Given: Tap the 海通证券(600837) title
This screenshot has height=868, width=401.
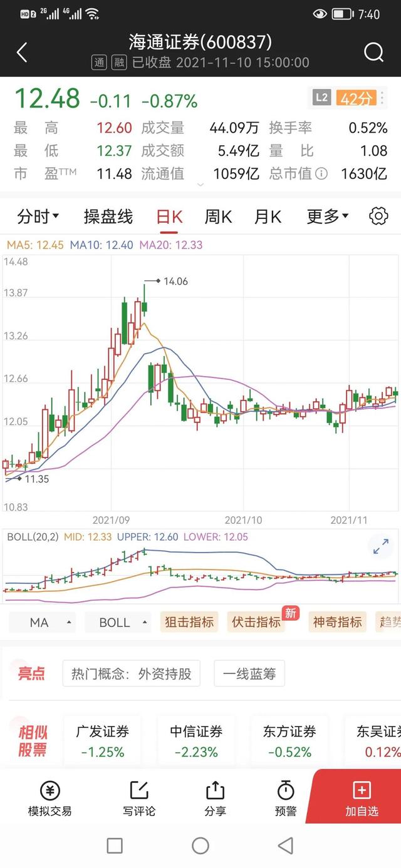Looking at the screenshot, I should click(200, 42).
